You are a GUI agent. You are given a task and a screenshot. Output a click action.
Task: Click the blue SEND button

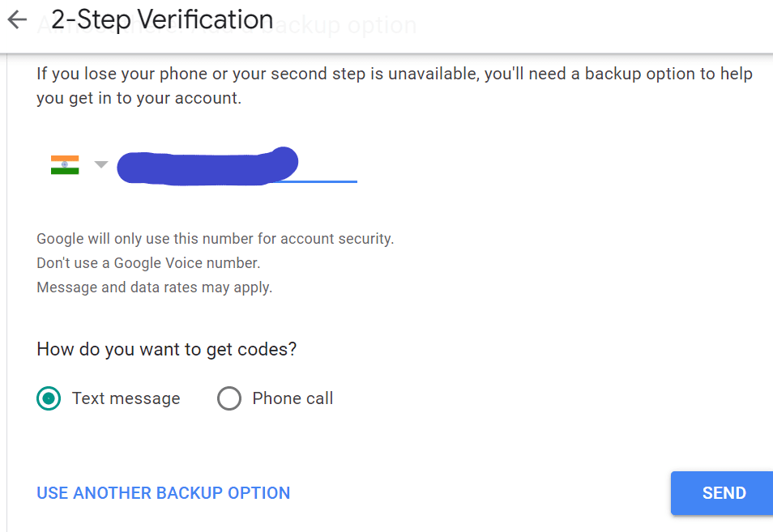(x=722, y=493)
